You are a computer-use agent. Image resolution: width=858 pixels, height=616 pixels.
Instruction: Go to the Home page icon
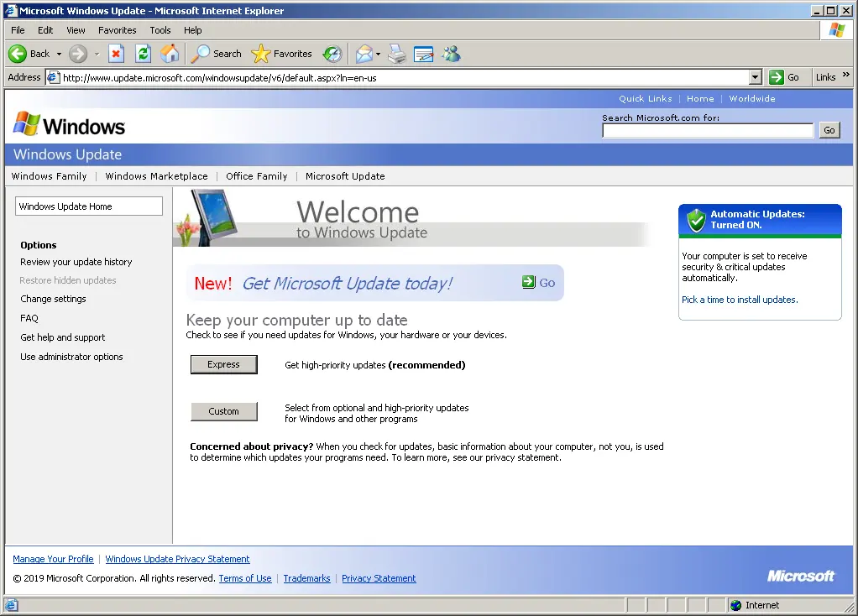(x=170, y=54)
